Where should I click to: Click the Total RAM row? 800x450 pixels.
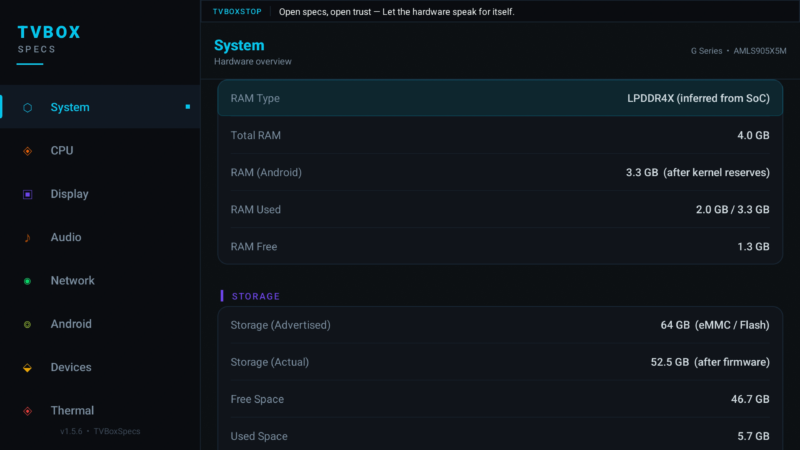point(500,135)
